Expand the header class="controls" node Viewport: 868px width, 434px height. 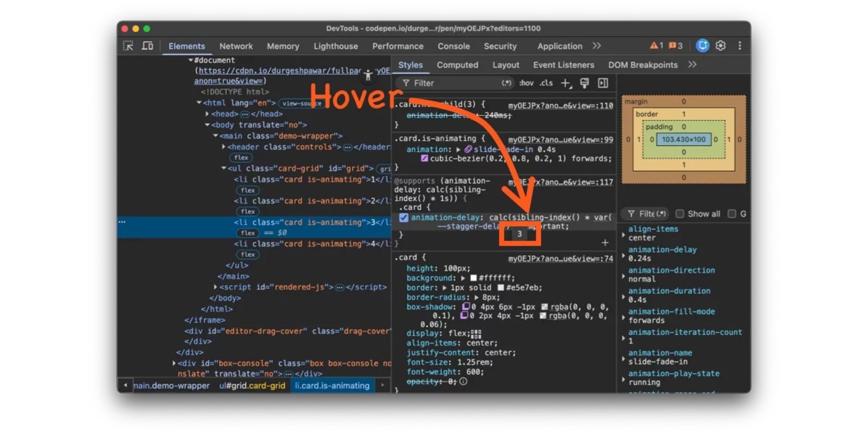224,147
